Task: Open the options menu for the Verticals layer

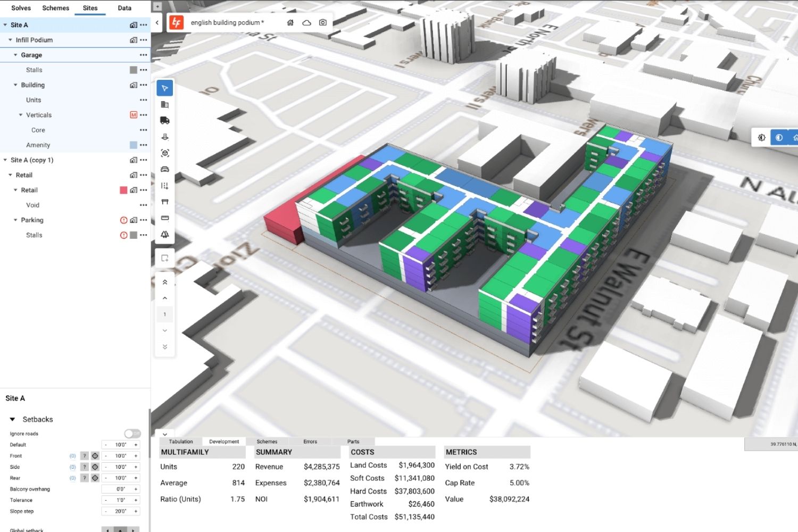Action: click(x=143, y=115)
